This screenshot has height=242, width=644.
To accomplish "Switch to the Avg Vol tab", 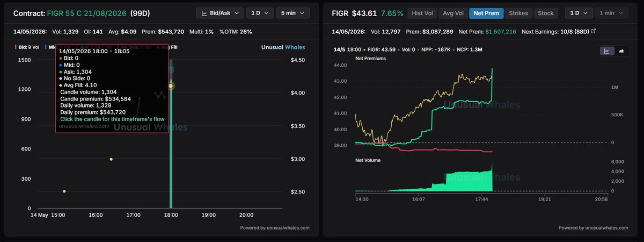I will click(452, 13).
